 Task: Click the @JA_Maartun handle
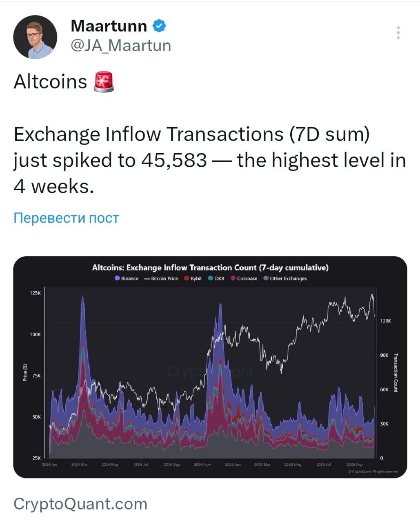point(121,45)
